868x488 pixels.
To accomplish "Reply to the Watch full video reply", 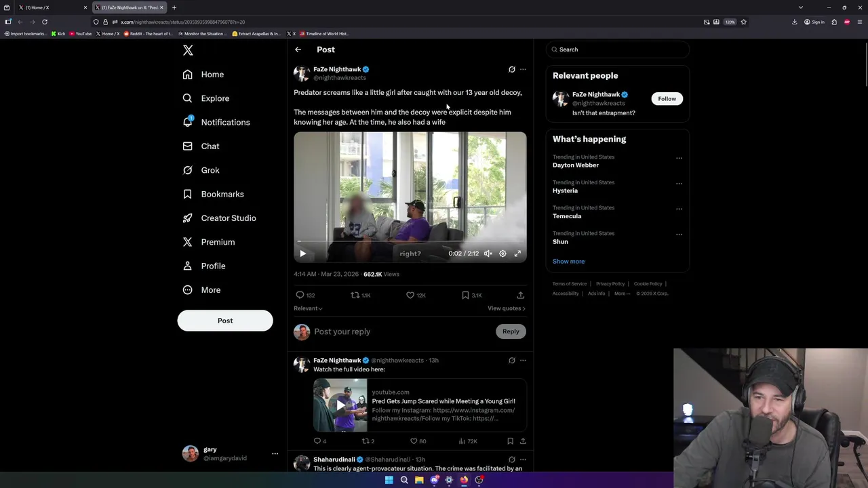I will [319, 441].
